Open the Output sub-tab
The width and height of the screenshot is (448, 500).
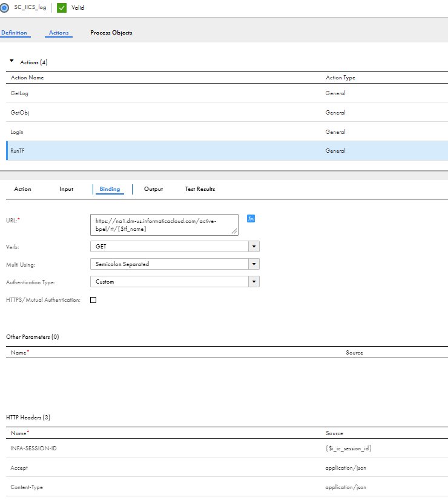coord(153,188)
